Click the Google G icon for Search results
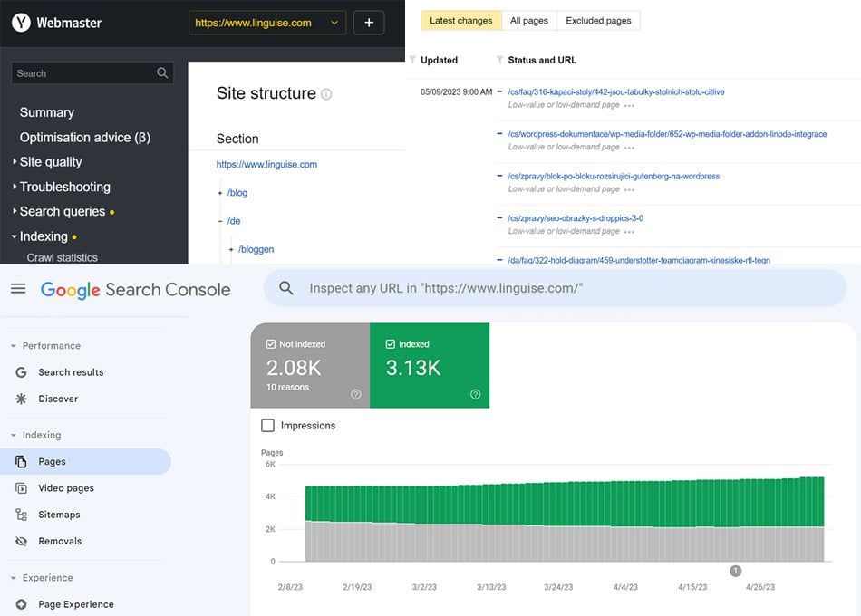 [21, 372]
